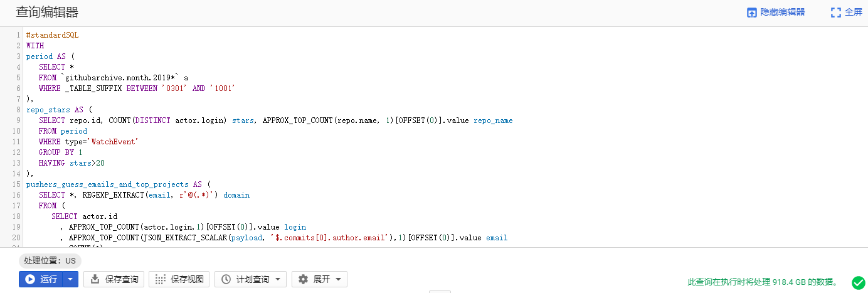Click the 'repo_name' alias on line 9
868x293 pixels.
click(x=493, y=120)
